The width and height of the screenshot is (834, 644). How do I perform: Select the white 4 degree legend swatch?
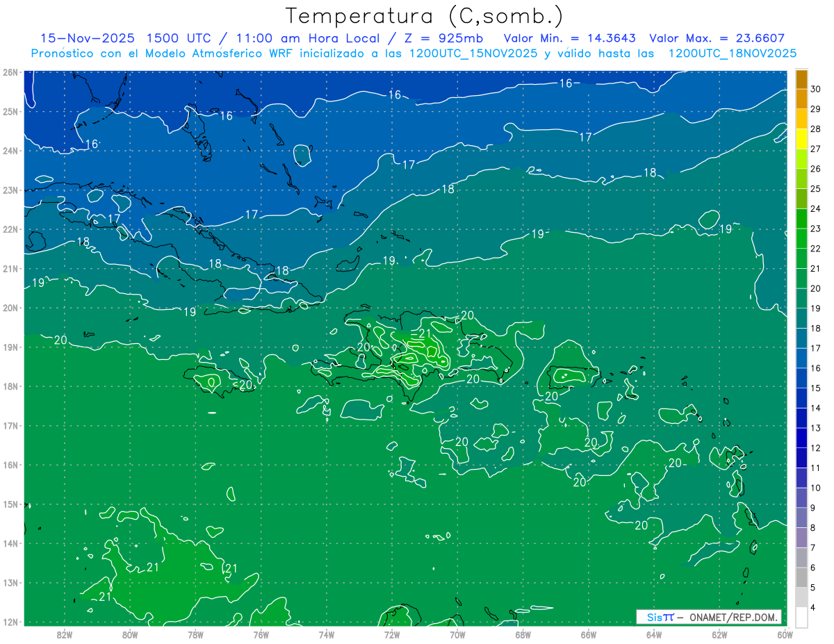coord(801,617)
